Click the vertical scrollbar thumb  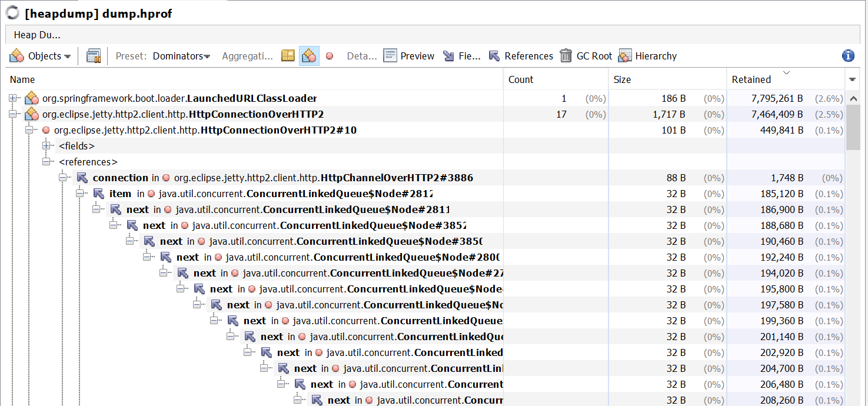853,128
